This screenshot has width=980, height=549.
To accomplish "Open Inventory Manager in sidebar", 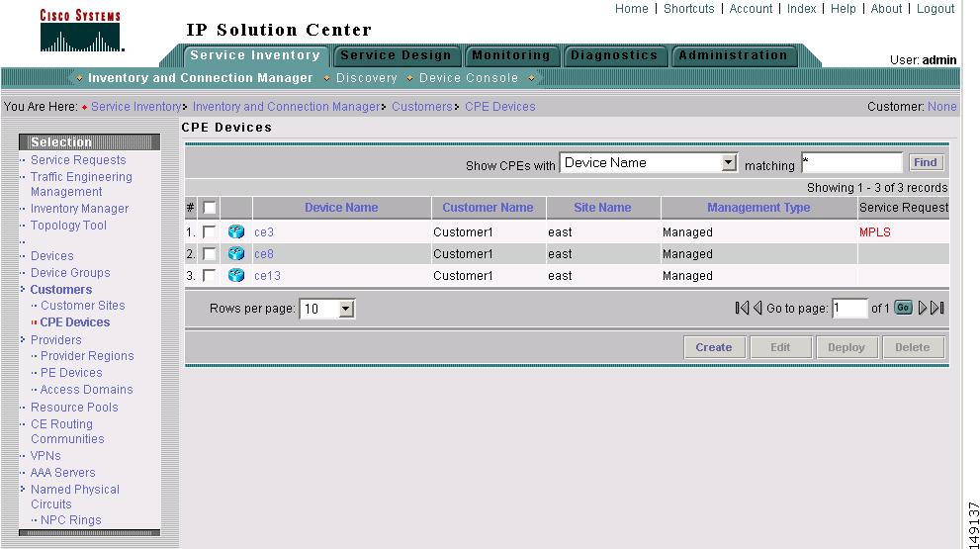I will 79,208.
